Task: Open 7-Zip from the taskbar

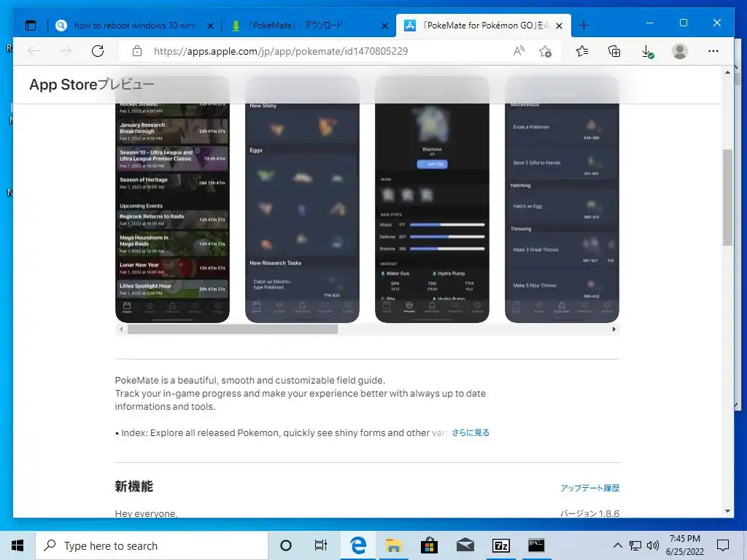Action: pyautogui.click(x=500, y=545)
